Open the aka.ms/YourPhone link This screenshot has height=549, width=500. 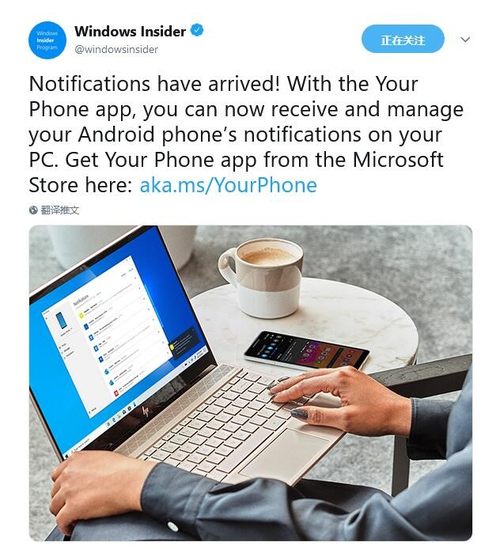(x=228, y=185)
